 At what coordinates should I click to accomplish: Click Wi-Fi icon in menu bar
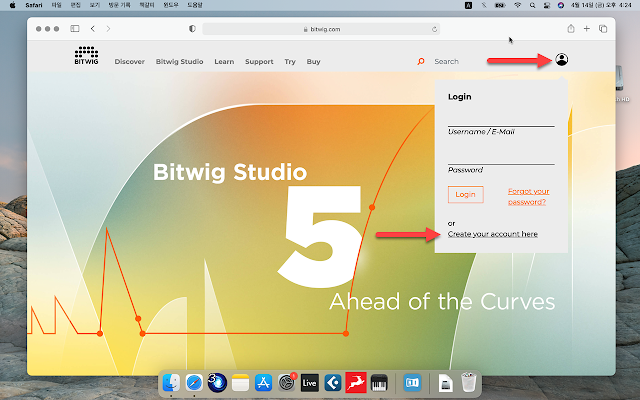[517, 5]
